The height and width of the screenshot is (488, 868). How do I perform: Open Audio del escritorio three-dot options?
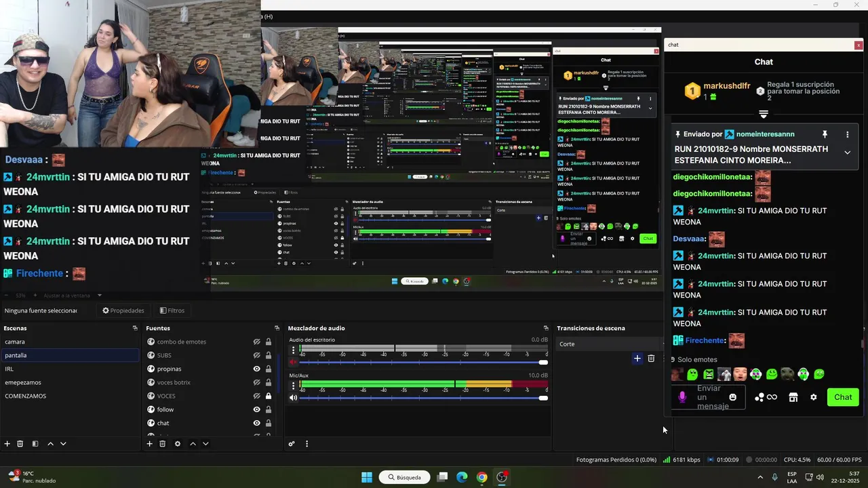[293, 350]
